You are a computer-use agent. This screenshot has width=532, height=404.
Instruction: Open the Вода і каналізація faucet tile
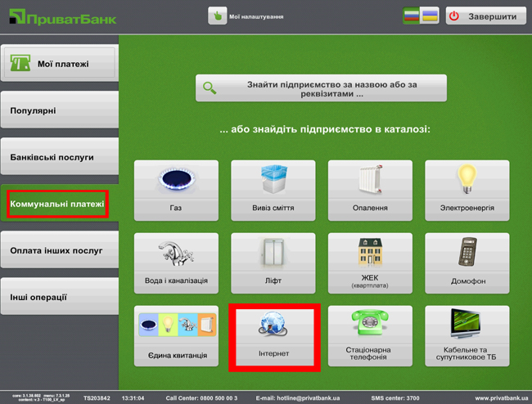(176, 263)
